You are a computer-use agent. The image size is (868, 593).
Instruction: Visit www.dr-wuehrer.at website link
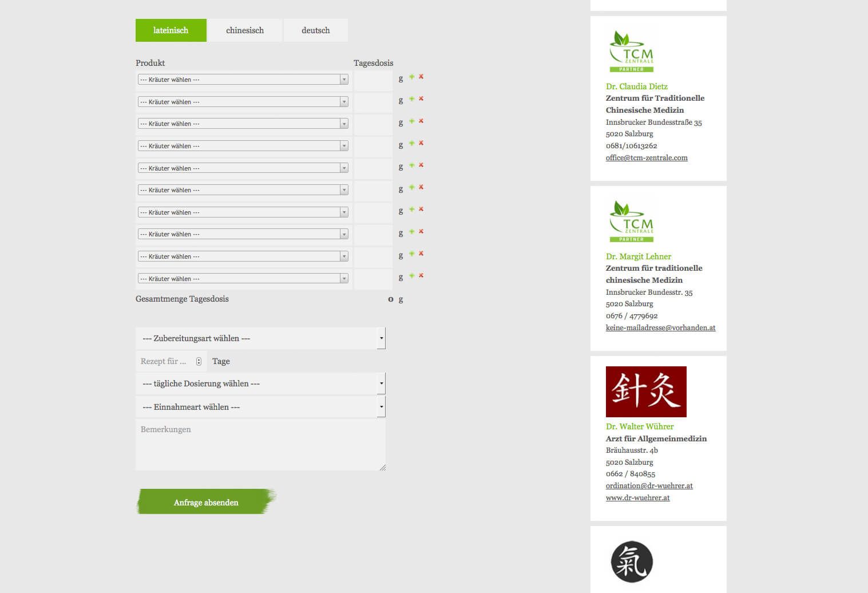click(637, 497)
